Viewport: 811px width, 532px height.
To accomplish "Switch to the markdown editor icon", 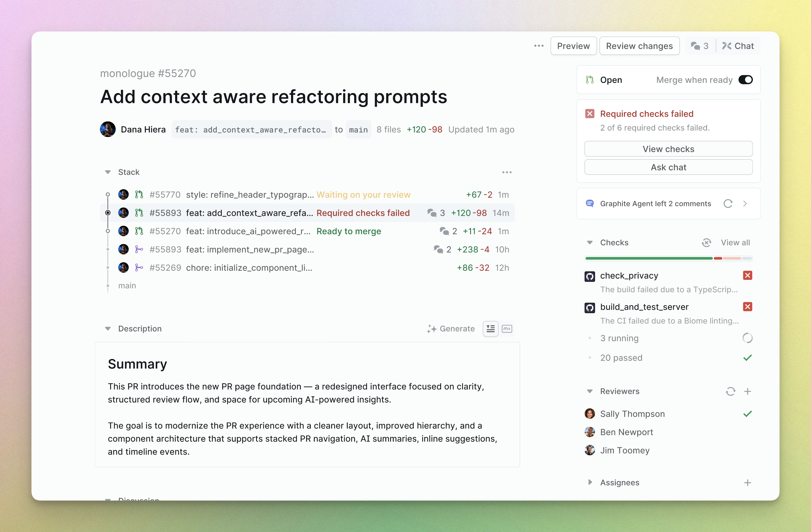I will coord(507,329).
